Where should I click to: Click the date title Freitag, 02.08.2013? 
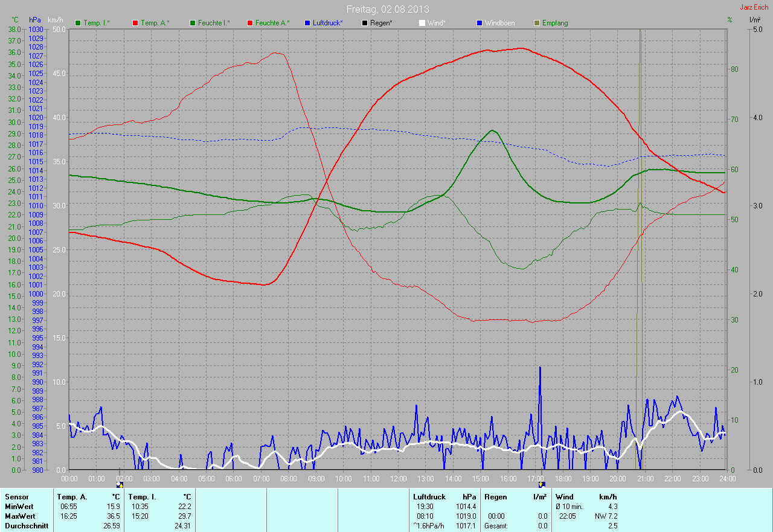click(x=386, y=9)
